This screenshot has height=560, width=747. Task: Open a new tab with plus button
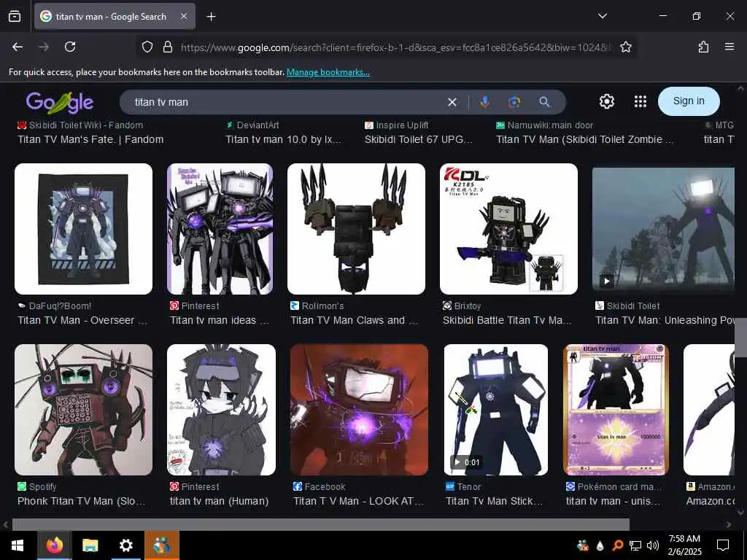(211, 17)
